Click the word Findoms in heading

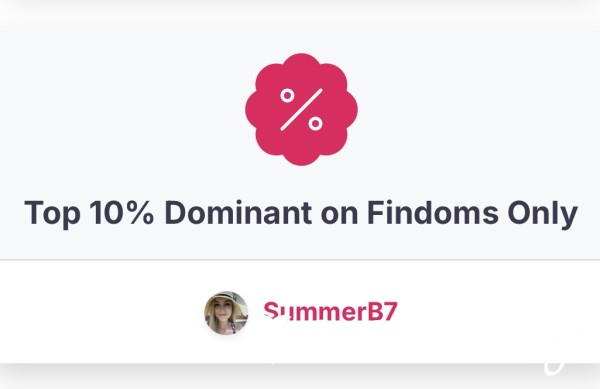point(433,213)
